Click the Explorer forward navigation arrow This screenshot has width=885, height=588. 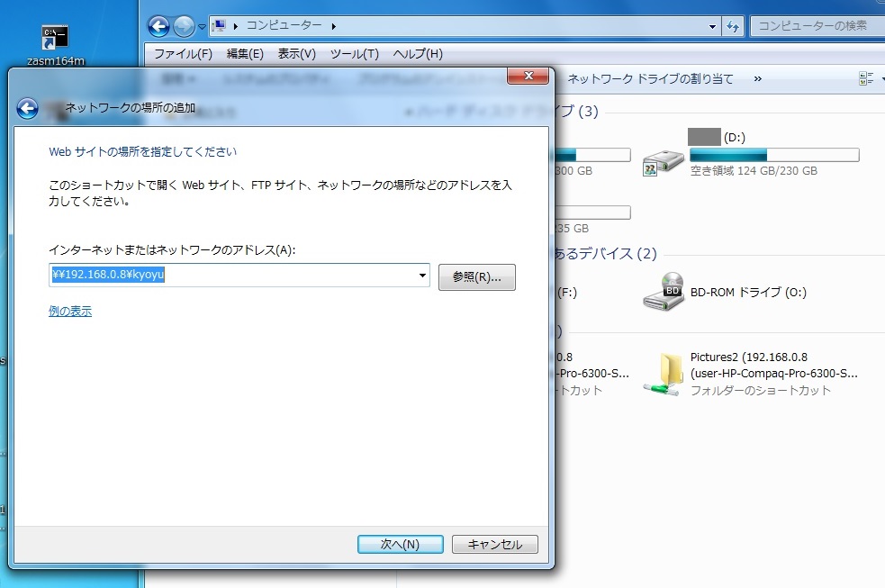click(x=184, y=26)
